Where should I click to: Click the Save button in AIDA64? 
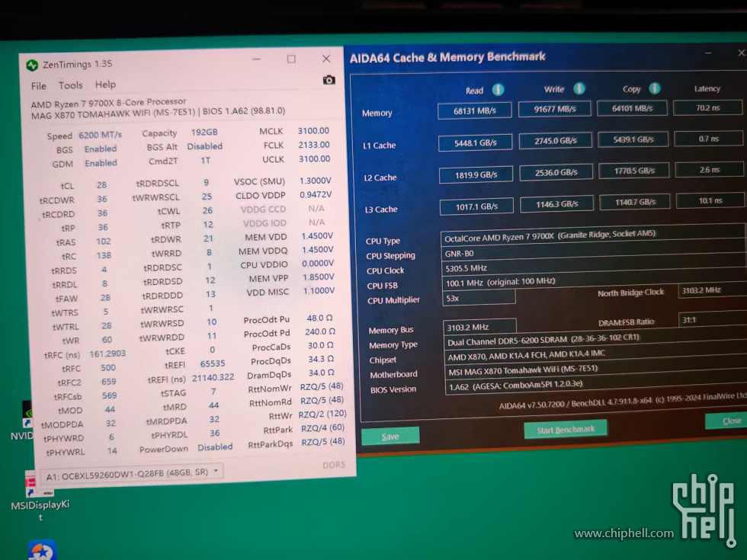390,437
